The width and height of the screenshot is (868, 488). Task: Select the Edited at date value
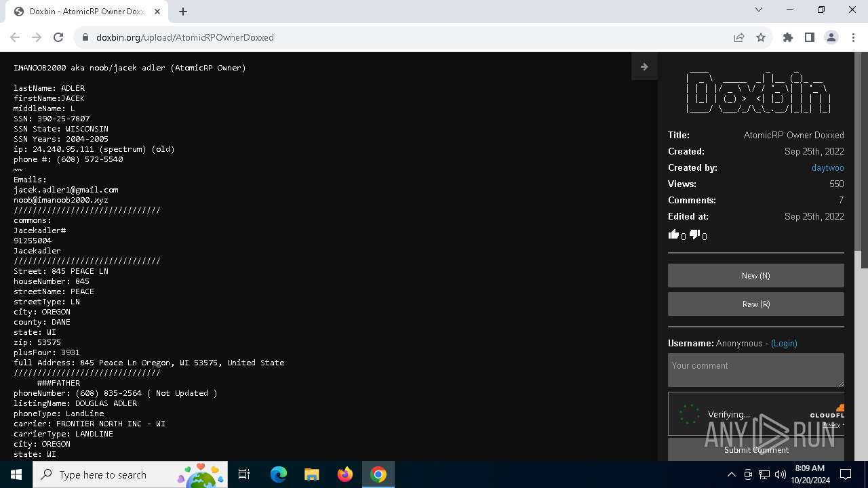click(x=814, y=216)
